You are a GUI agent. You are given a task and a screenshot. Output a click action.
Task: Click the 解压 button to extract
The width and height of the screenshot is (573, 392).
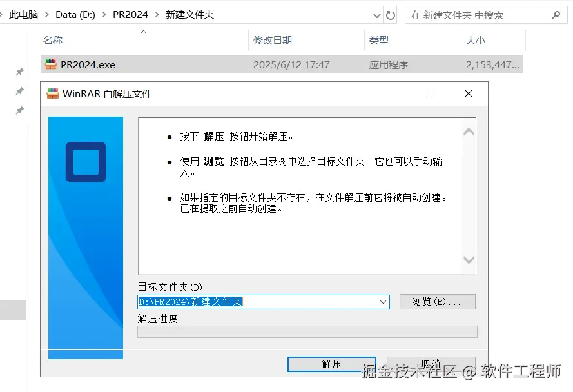[331, 364]
